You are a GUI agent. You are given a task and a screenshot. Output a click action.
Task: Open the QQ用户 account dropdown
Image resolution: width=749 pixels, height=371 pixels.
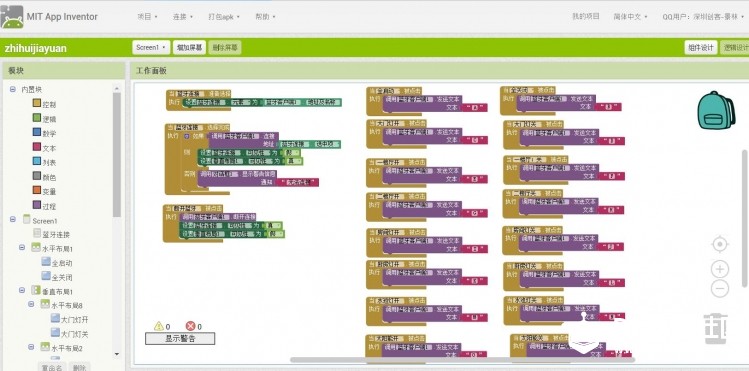(x=703, y=17)
